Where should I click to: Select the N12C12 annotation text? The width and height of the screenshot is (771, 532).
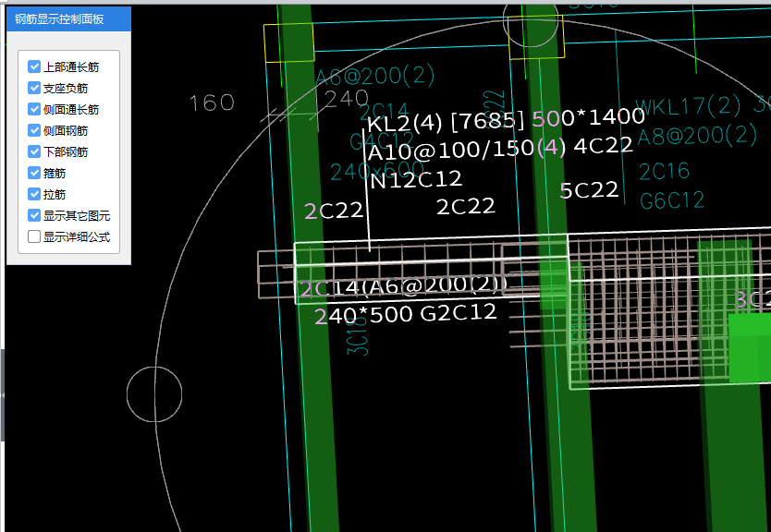pos(416,180)
